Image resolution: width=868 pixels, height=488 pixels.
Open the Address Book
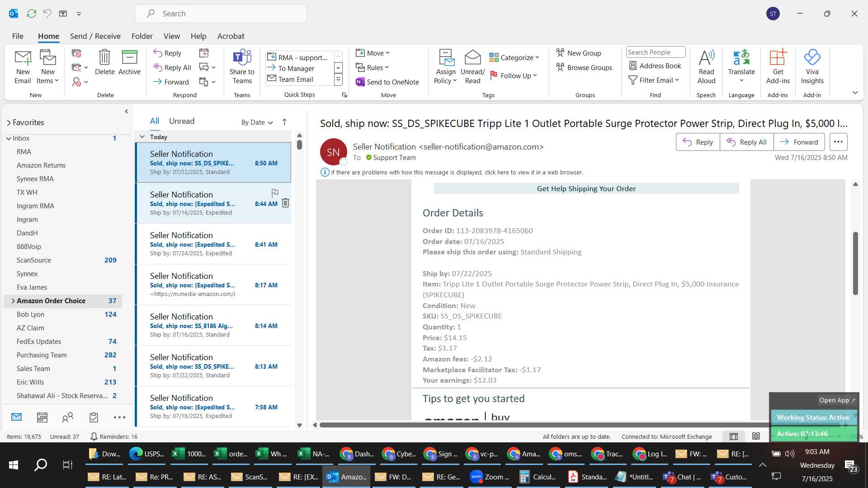[655, 66]
